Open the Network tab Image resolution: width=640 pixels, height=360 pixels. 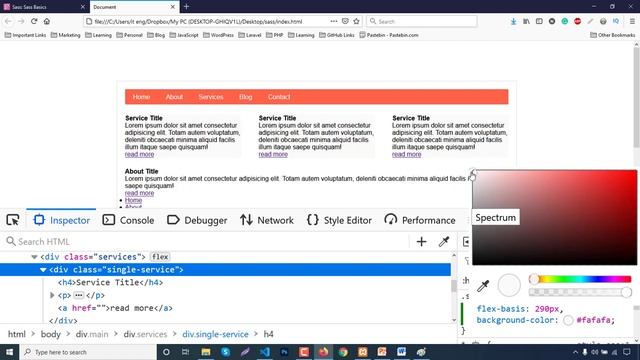click(x=267, y=220)
